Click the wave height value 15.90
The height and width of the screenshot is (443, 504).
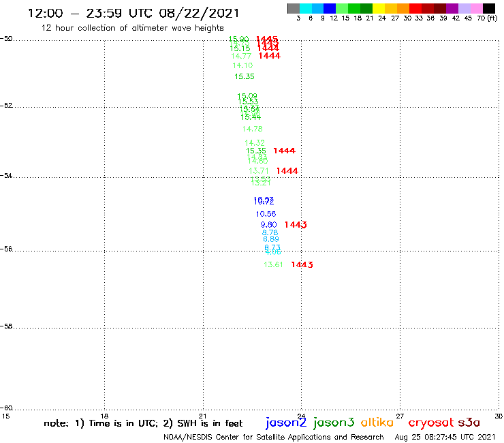(x=238, y=40)
